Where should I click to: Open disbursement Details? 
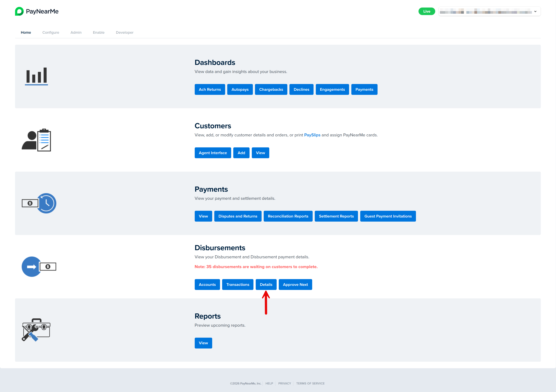tap(266, 285)
